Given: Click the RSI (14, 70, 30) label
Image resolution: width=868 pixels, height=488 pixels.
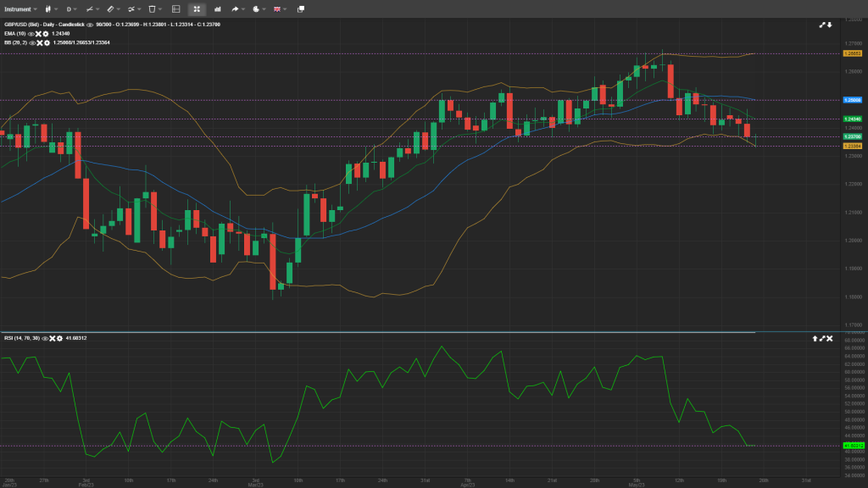Looking at the screenshot, I should tap(22, 339).
